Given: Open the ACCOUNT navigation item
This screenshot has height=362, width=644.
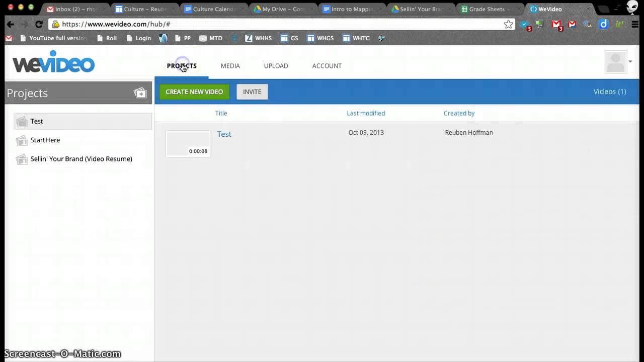Looking at the screenshot, I should (327, 66).
